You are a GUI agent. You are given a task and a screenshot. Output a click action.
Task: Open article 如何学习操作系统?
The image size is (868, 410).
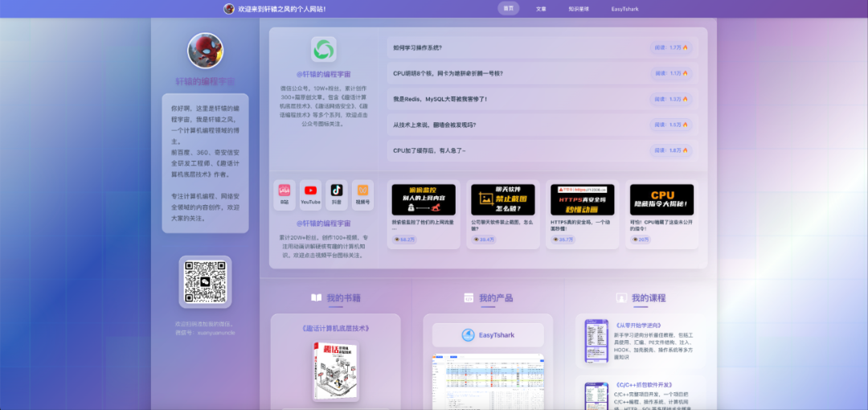pos(417,48)
